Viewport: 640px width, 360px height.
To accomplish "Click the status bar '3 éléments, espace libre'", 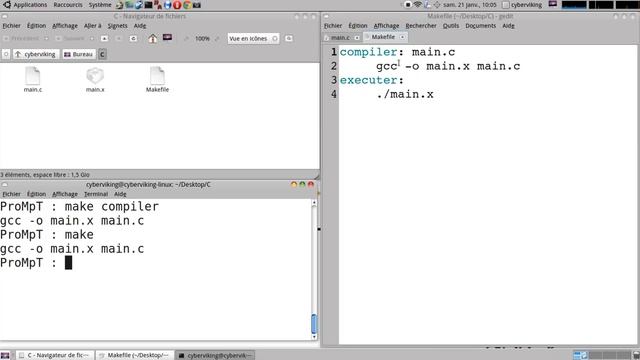I will pyautogui.click(x=45, y=175).
